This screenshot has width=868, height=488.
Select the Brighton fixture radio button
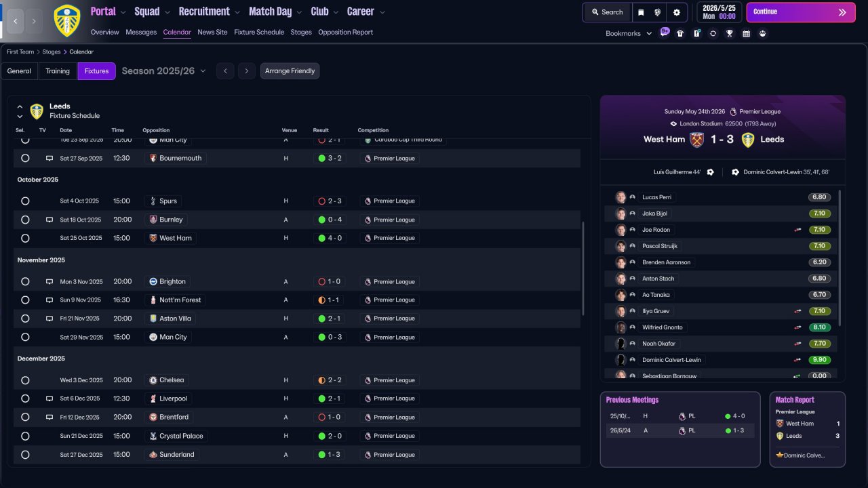25,281
